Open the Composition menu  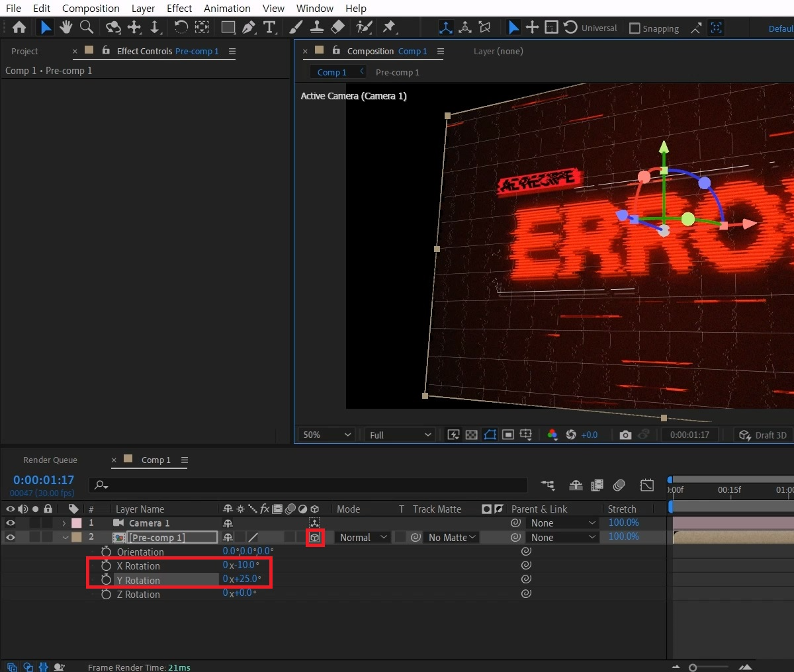(x=91, y=8)
